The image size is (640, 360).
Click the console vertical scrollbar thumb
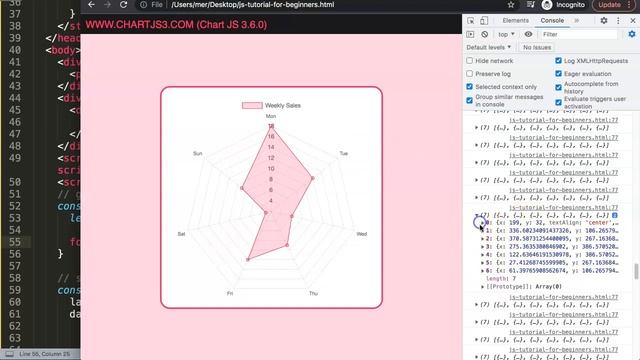636,271
